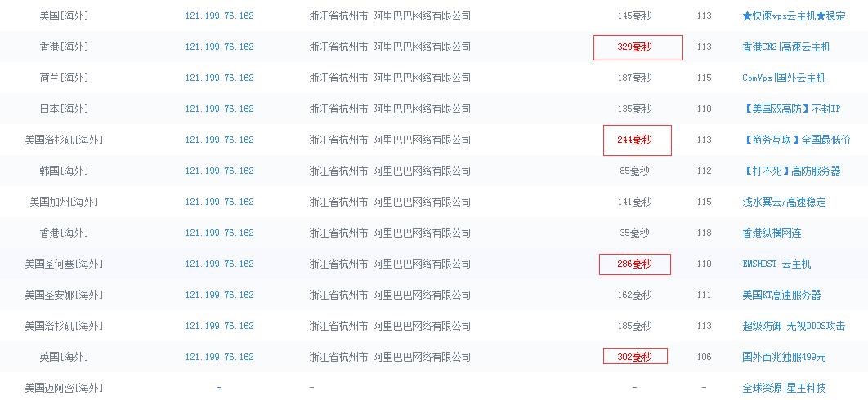Select the boxed 286毫秒 value

pos(634,264)
